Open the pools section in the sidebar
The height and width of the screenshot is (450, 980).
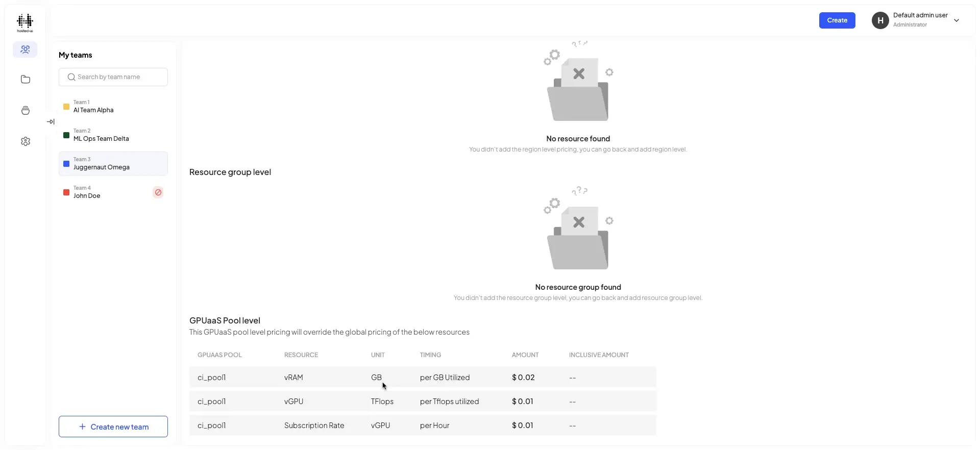click(25, 111)
